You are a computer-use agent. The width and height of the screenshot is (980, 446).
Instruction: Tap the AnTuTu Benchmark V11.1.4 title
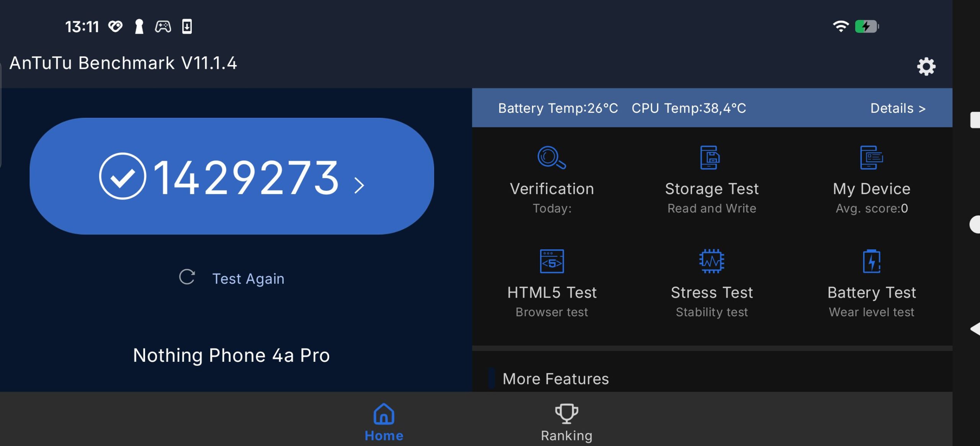[x=123, y=63]
